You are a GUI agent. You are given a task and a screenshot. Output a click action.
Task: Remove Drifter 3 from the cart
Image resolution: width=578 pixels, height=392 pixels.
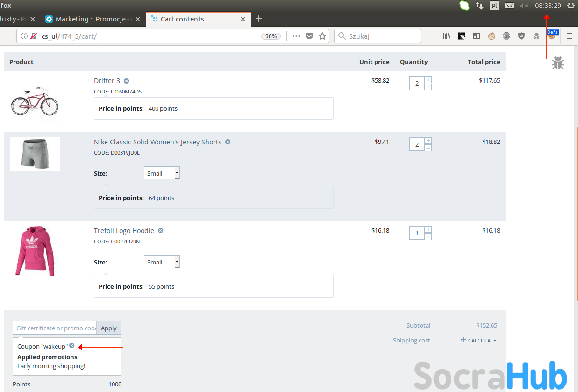[126, 81]
